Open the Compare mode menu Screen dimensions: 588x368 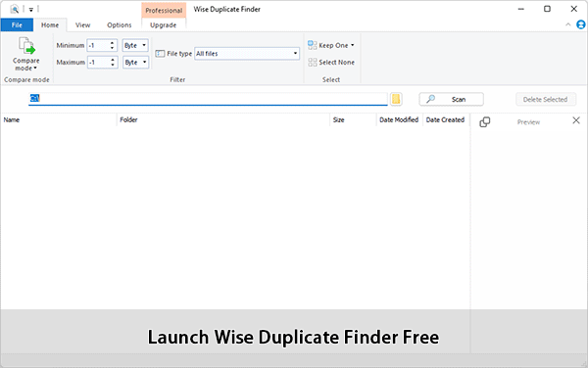[26, 54]
